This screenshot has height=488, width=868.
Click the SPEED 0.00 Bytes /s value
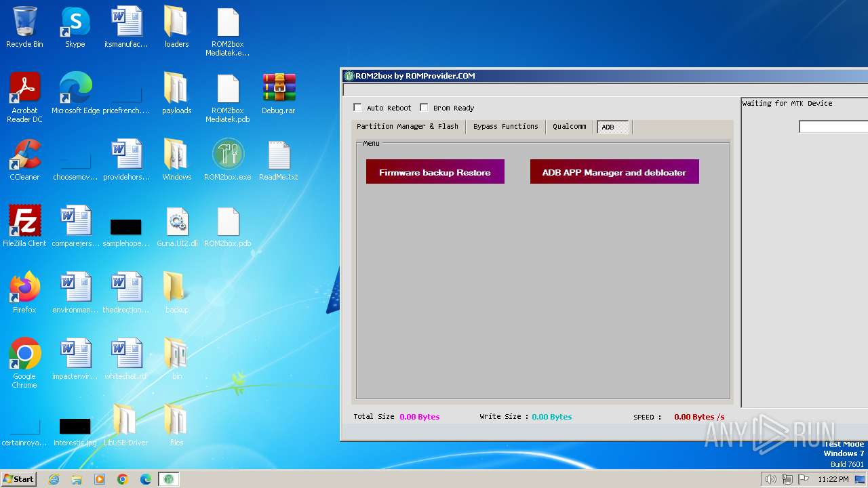click(x=699, y=417)
